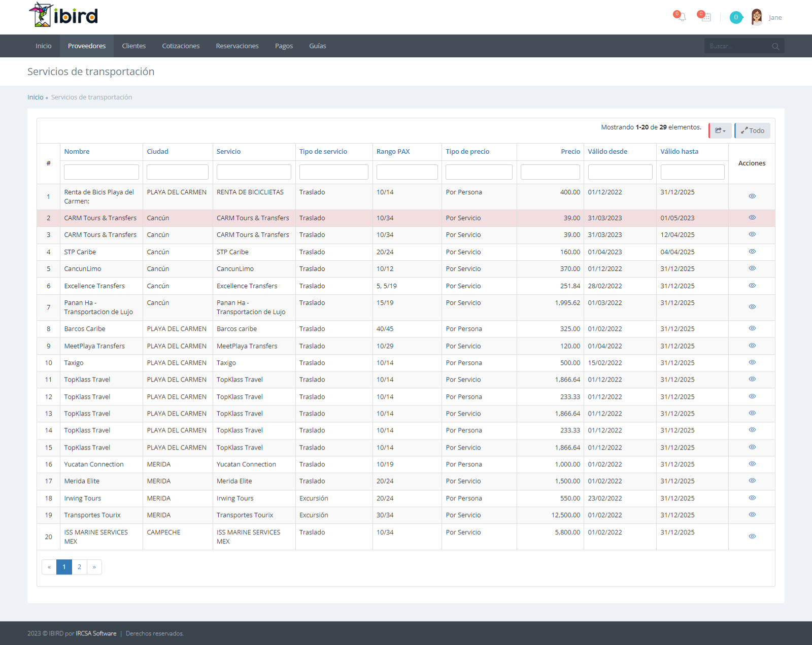
Task: Sort table by Tipo de precio
Action: click(467, 151)
